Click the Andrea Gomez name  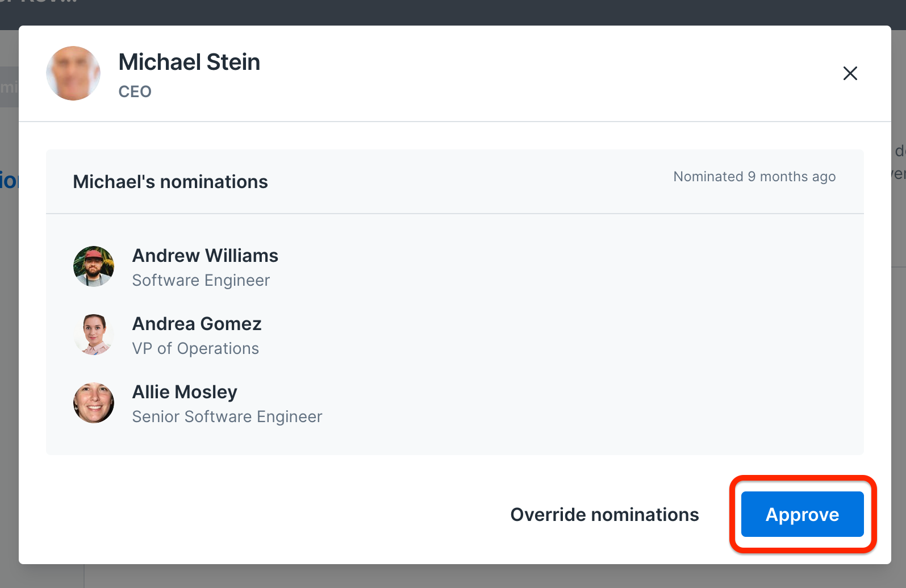(x=197, y=324)
